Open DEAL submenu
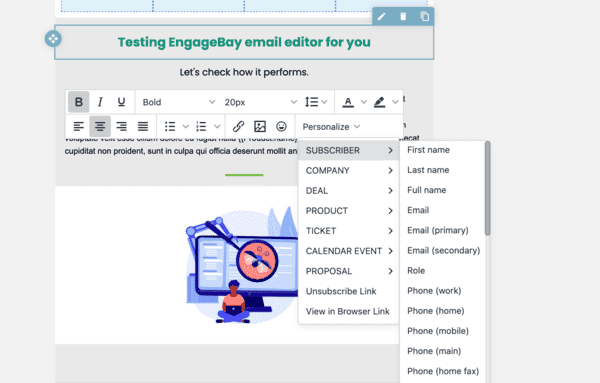This screenshot has width=600, height=383. (x=349, y=191)
